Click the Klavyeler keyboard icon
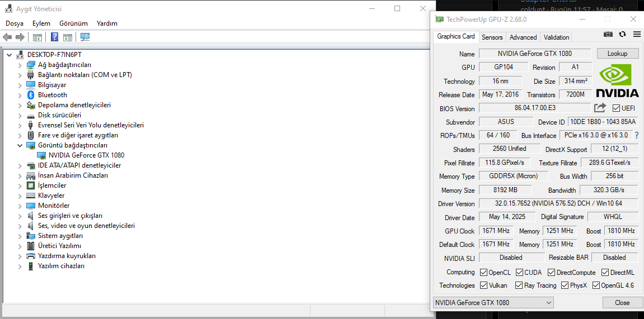Screen dimensions: 644x319 click(x=30, y=196)
